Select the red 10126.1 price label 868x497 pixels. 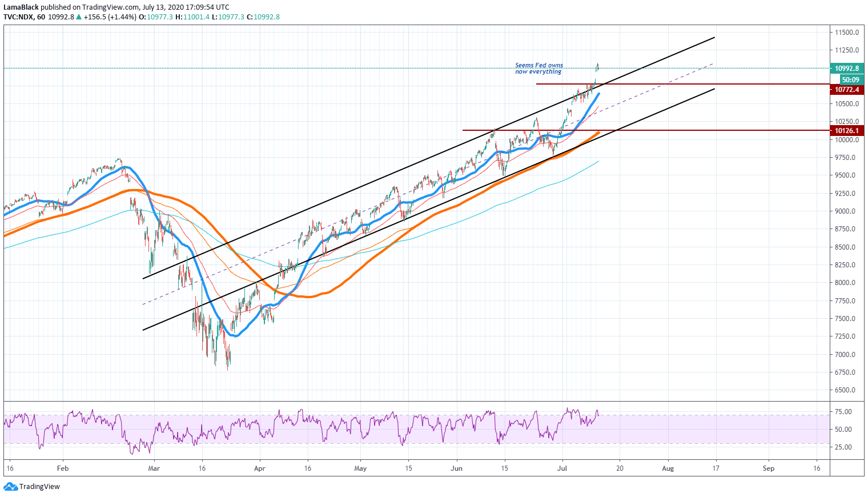[847, 131]
